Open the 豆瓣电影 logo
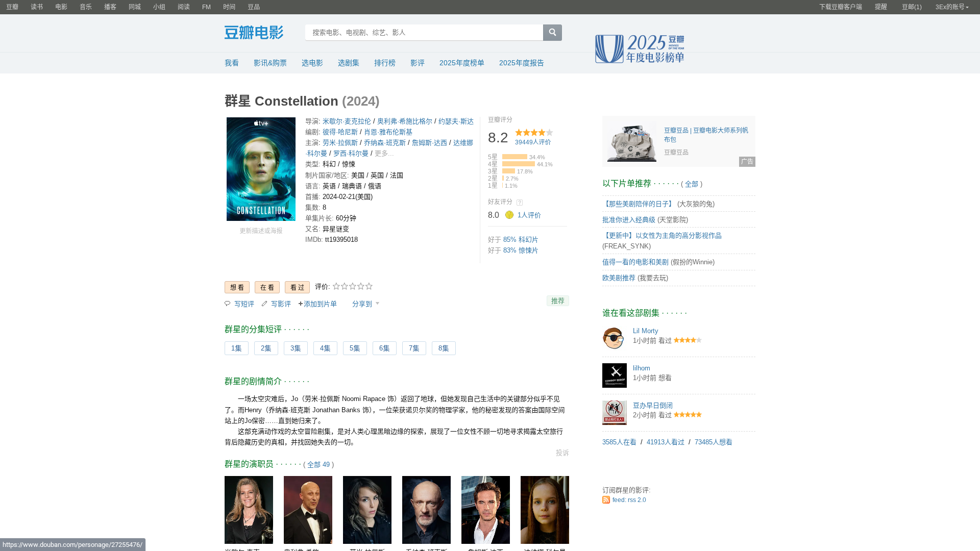 pos(254,33)
